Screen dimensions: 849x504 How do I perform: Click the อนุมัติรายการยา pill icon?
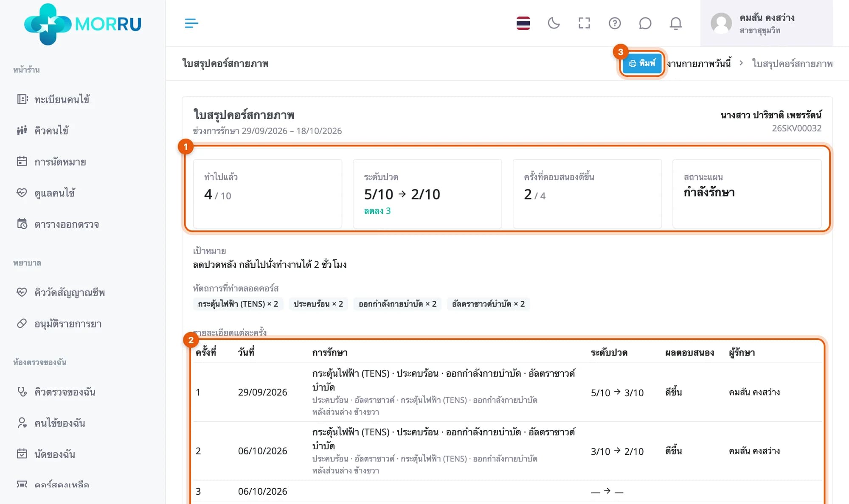[x=22, y=324]
